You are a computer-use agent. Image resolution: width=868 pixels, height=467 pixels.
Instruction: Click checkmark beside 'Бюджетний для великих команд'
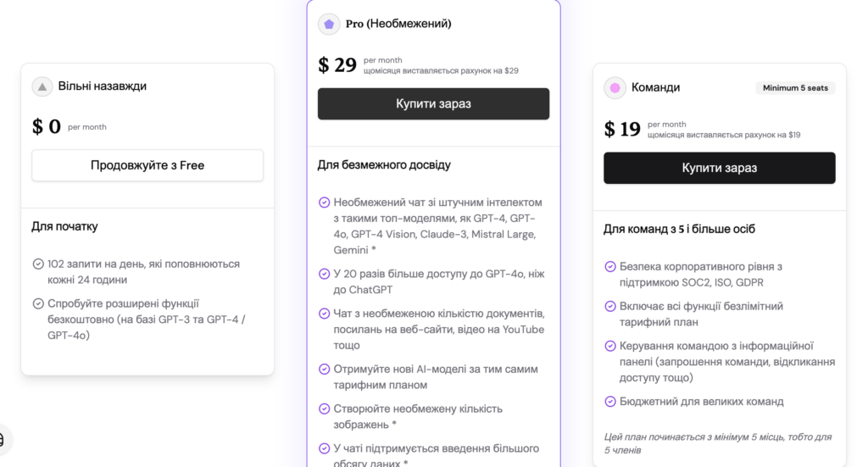tap(610, 402)
